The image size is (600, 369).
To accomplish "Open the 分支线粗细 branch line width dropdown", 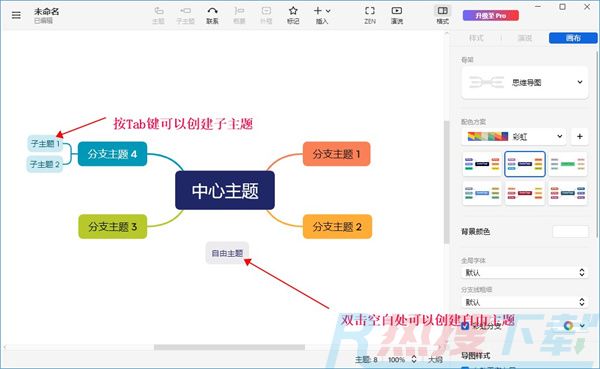I will click(x=525, y=302).
